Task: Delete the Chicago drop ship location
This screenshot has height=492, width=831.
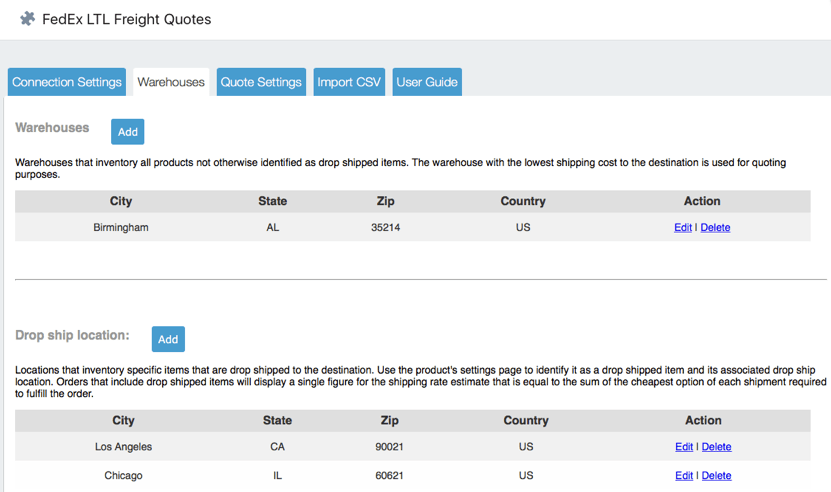Action: click(716, 476)
